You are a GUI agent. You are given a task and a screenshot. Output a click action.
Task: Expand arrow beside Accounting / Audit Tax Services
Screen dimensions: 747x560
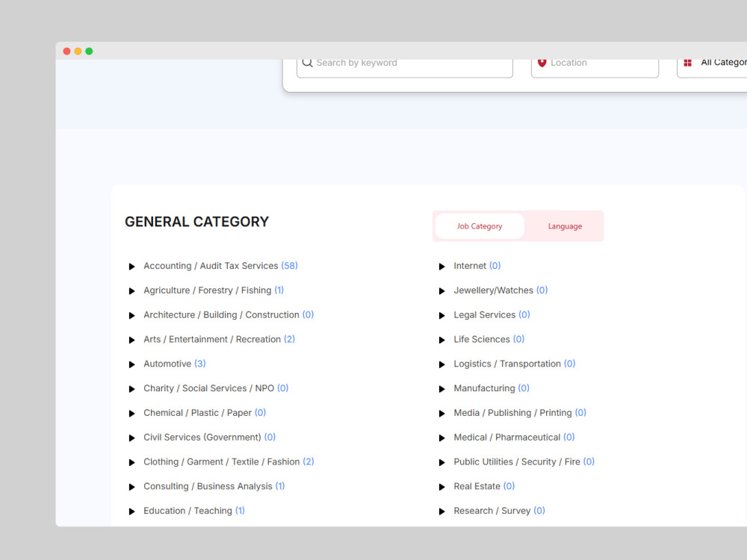tap(132, 267)
